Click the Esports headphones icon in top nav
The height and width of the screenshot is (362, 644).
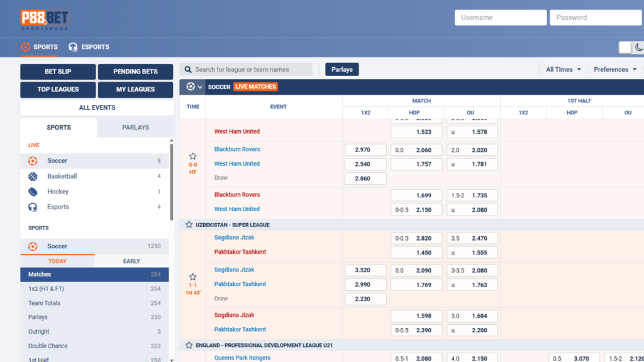coord(73,47)
